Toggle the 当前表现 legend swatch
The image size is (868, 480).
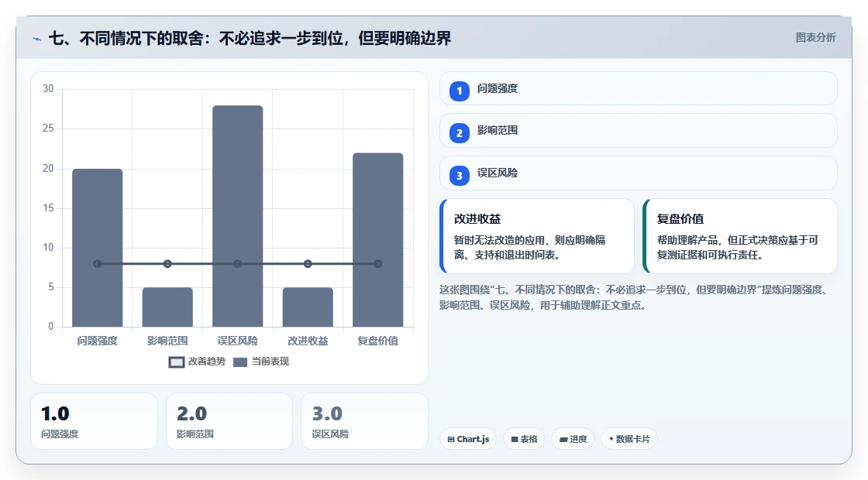tap(239, 362)
